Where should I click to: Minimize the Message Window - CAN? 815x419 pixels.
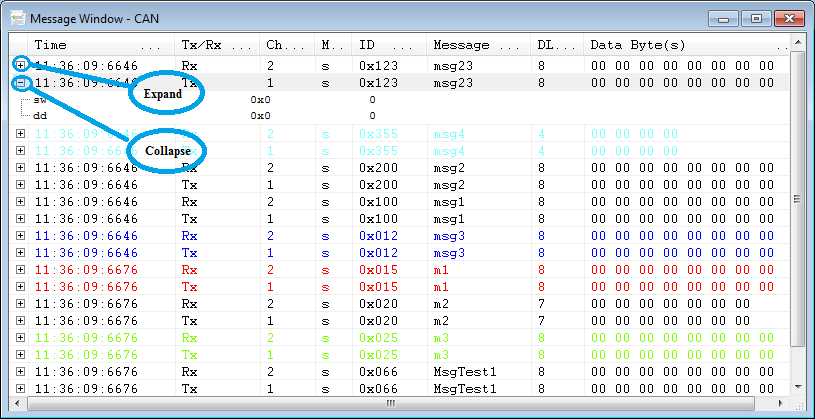click(x=723, y=19)
